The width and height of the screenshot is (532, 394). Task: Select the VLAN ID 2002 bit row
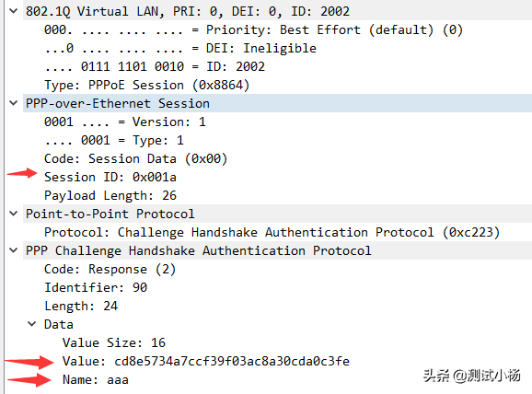click(x=155, y=66)
